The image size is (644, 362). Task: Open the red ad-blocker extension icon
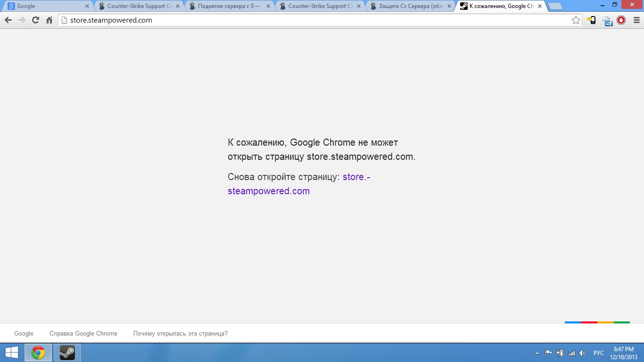pos(621,20)
